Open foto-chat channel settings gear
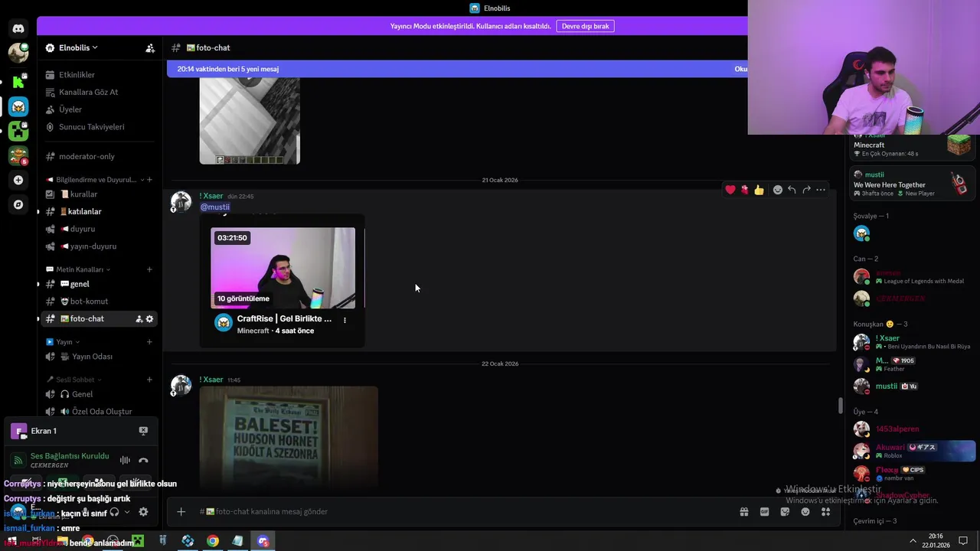Image resolution: width=980 pixels, height=551 pixels. pos(149,319)
